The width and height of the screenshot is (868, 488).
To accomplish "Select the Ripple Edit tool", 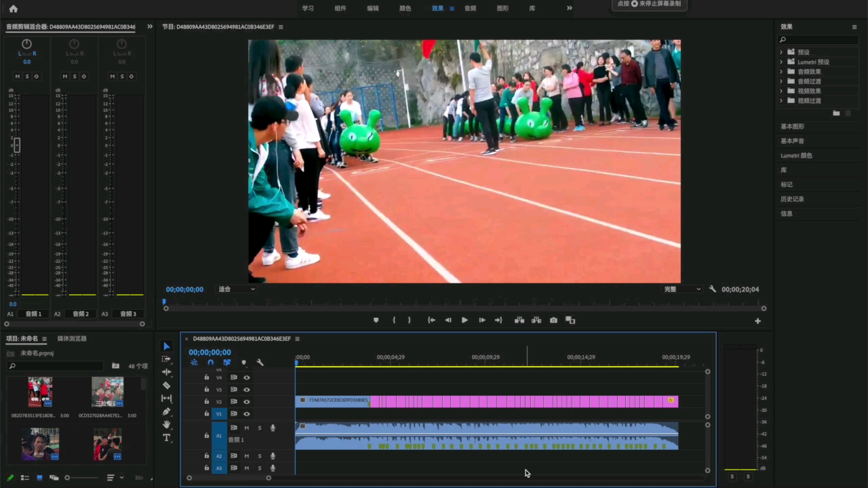I will (x=167, y=372).
